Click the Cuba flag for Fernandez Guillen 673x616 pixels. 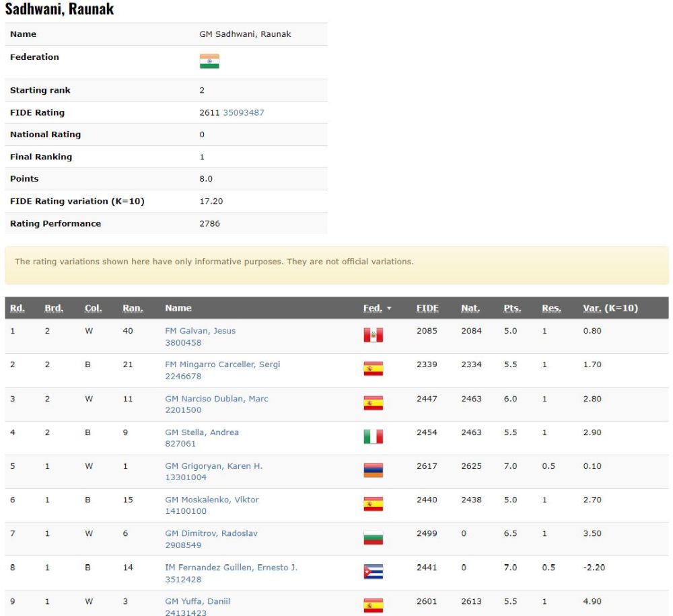[373, 572]
